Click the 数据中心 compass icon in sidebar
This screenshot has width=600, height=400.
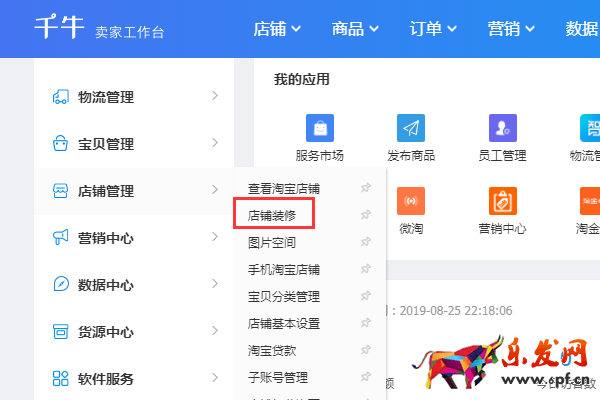point(60,284)
